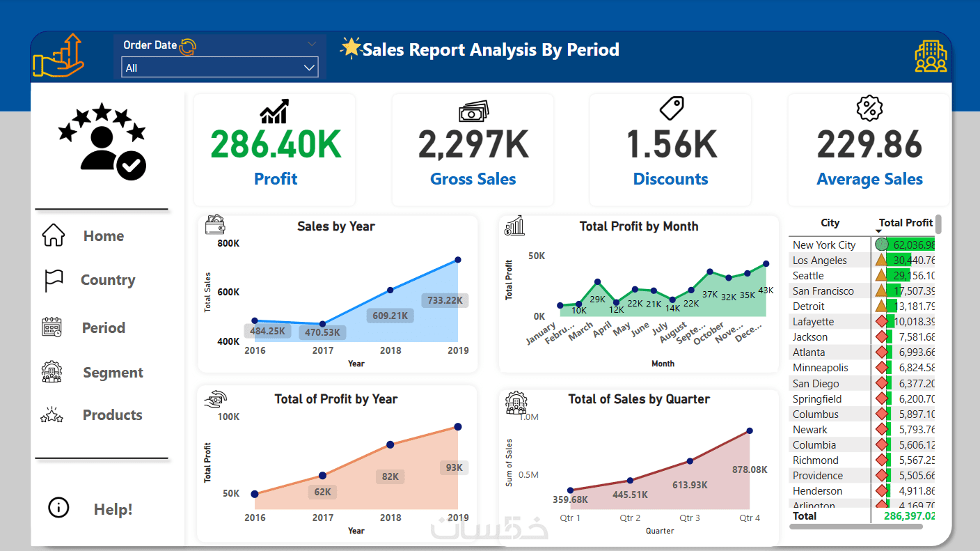Image resolution: width=980 pixels, height=551 pixels.
Task: Click the cash bills icon above Gross Sales
Action: [x=473, y=111]
